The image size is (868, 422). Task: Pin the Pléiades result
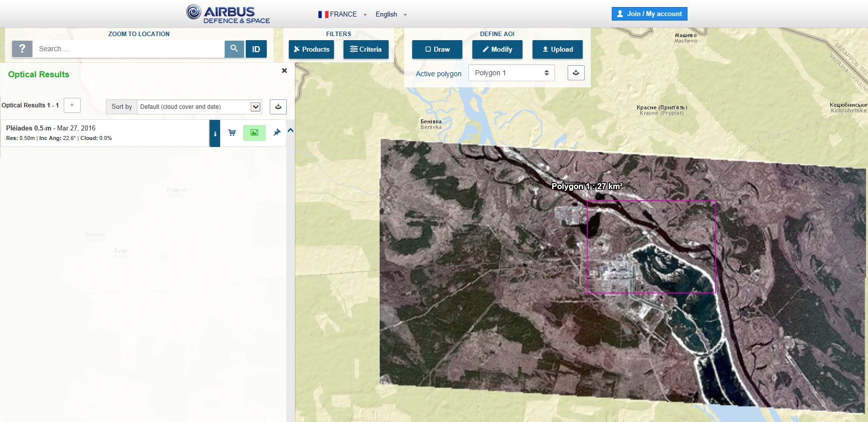pyautogui.click(x=277, y=132)
